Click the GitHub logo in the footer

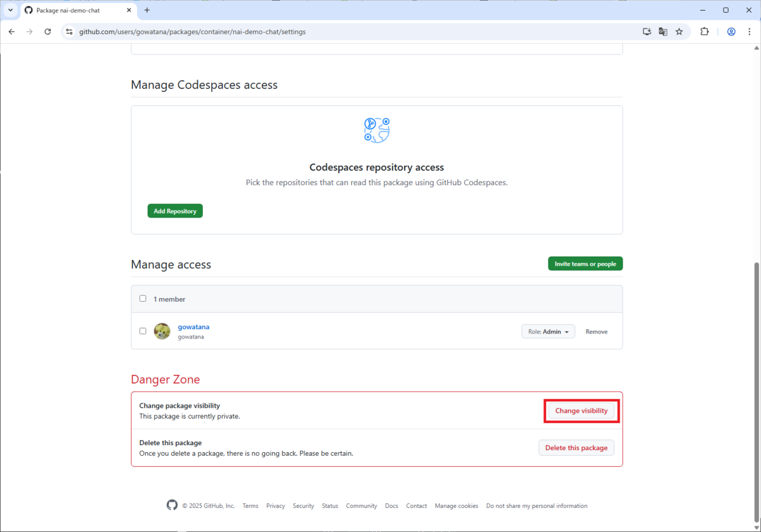point(172,505)
